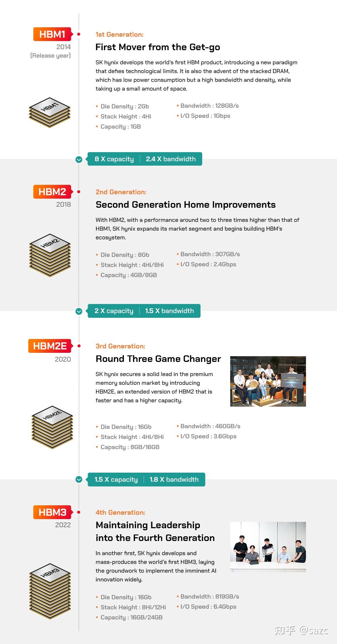Image resolution: width=337 pixels, height=644 pixels.
Task: Click the 1.8 X bandwidth teal banner
Action: pyautogui.click(x=174, y=479)
